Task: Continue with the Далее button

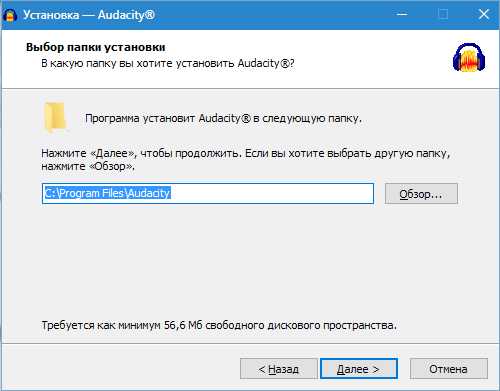Action: 359,369
